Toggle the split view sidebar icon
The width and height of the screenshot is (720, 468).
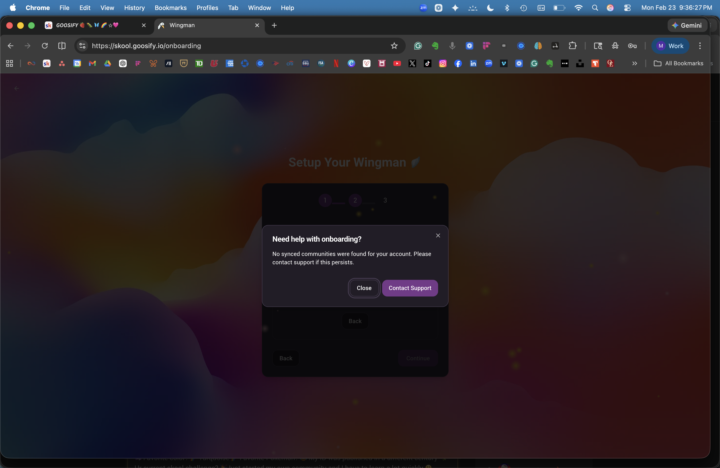(x=62, y=45)
